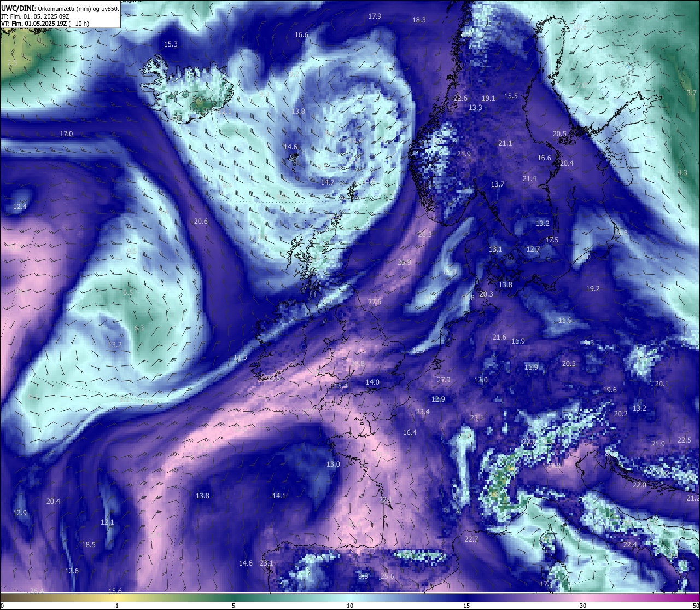This screenshot has width=700, height=610.
Task: Click the 13.1 value label
Action: (x=495, y=249)
